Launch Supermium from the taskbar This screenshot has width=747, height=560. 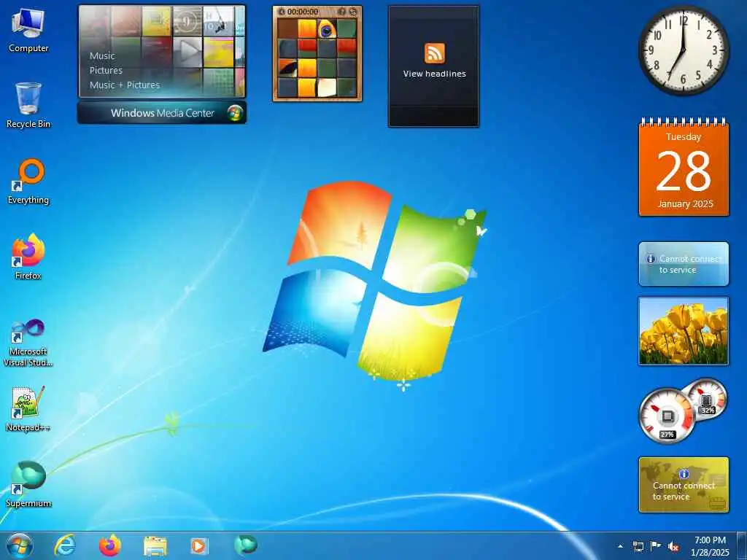245,545
